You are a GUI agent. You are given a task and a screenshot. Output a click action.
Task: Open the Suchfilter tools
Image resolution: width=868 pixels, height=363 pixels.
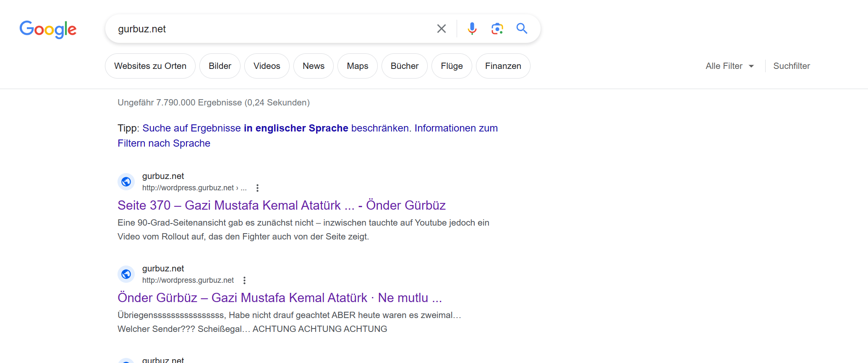tap(792, 66)
